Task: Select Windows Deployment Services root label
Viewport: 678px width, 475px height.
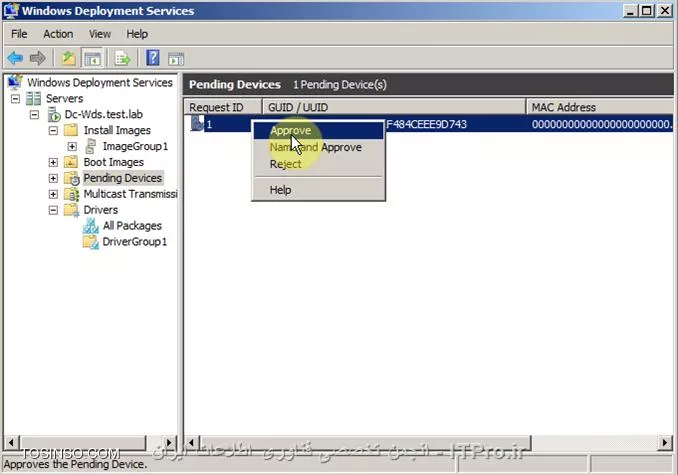Action: coord(100,82)
